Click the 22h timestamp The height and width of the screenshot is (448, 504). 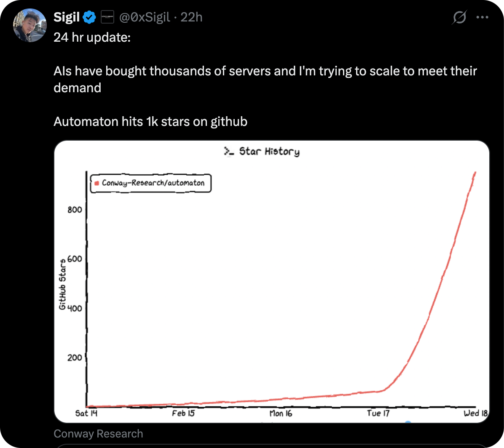coord(192,17)
